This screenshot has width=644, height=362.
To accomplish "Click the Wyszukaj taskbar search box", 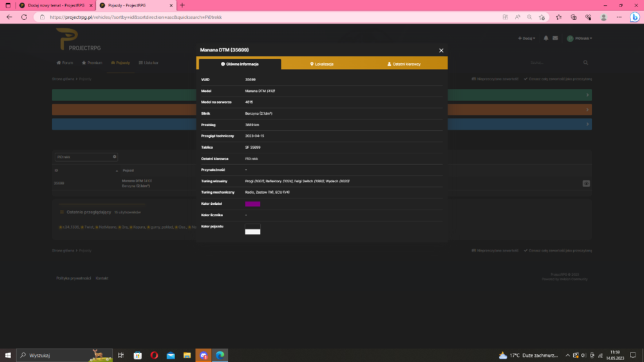I will tap(64, 355).
